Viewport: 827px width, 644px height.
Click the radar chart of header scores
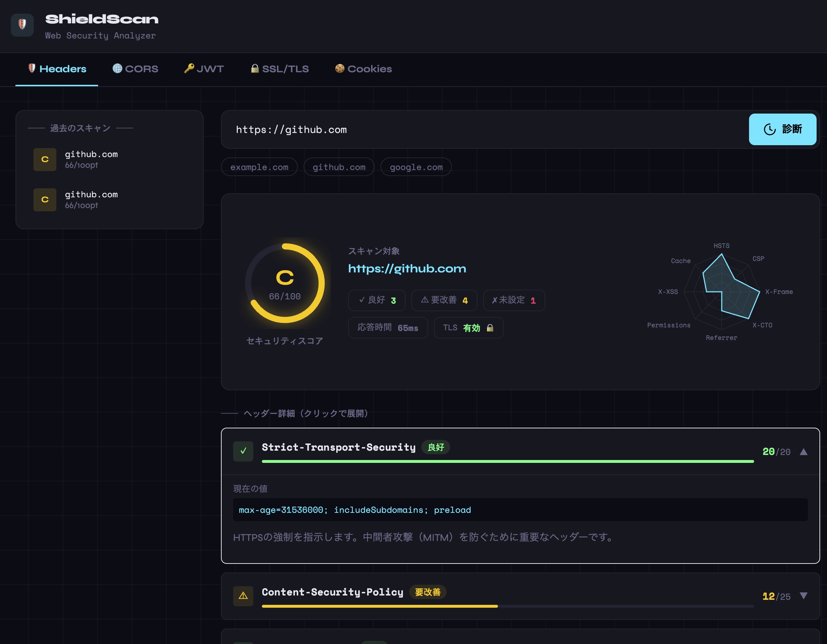click(x=722, y=292)
